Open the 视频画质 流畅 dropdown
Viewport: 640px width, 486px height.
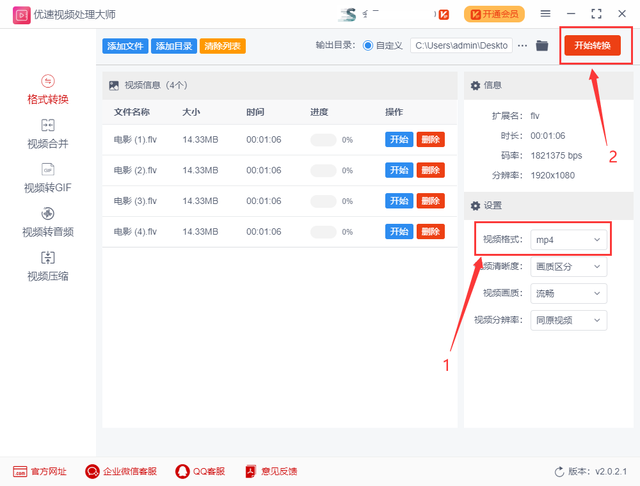[x=569, y=293]
